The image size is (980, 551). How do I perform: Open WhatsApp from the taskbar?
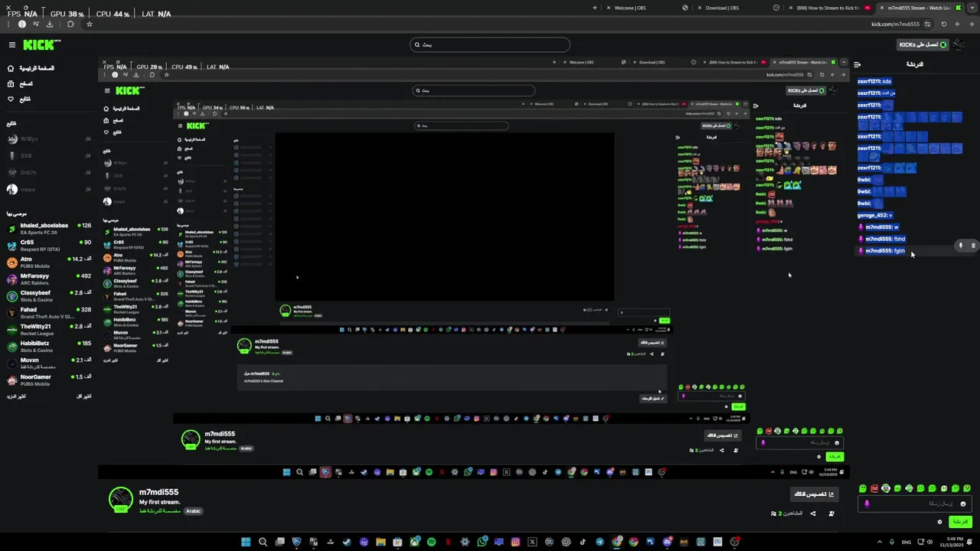482,542
